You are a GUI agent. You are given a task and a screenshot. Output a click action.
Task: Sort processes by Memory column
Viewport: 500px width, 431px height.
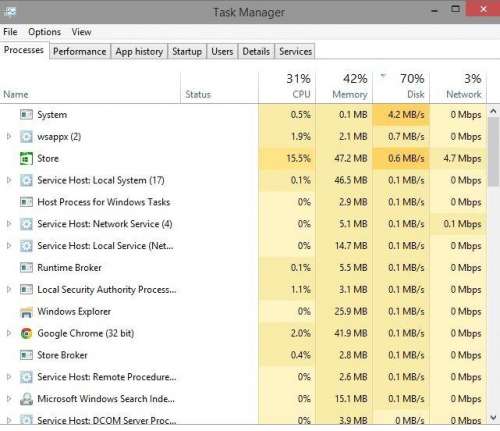(344, 87)
